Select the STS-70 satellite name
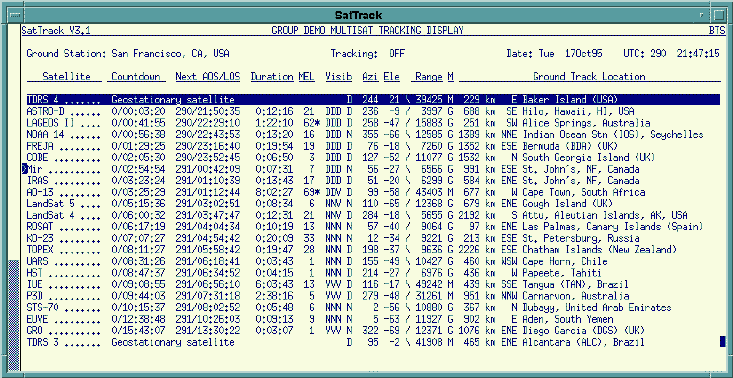Viewport: 733px width, 378px height. tap(42, 307)
